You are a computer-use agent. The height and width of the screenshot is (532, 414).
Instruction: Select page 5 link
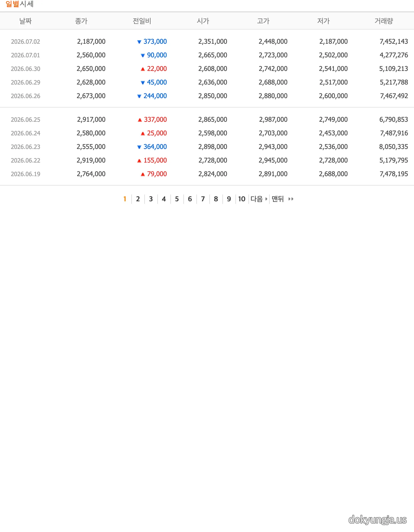click(x=177, y=199)
